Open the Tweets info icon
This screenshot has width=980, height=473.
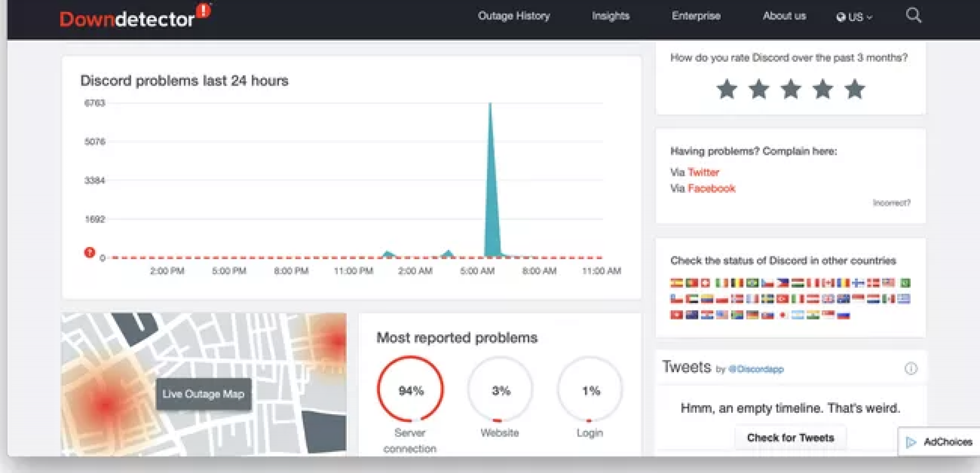point(911,368)
